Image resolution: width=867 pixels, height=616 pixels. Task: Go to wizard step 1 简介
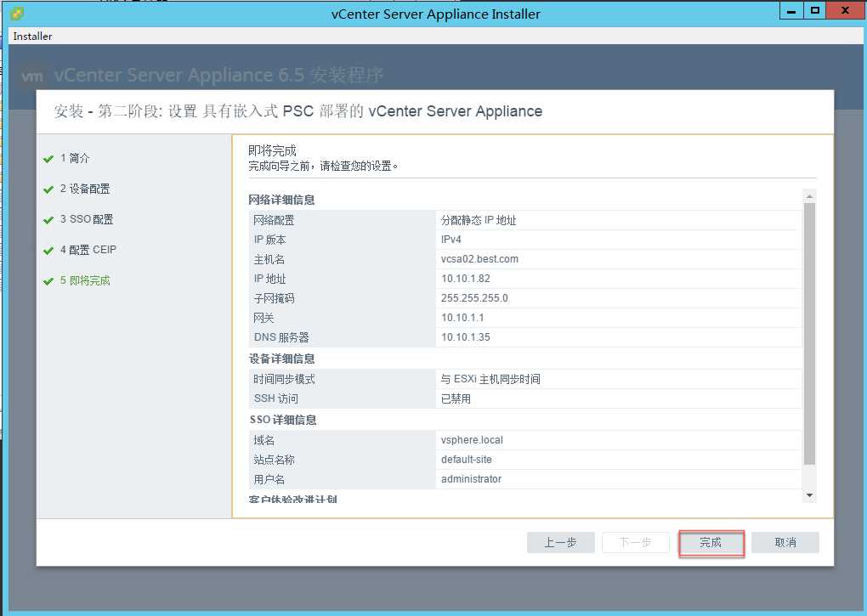point(75,158)
